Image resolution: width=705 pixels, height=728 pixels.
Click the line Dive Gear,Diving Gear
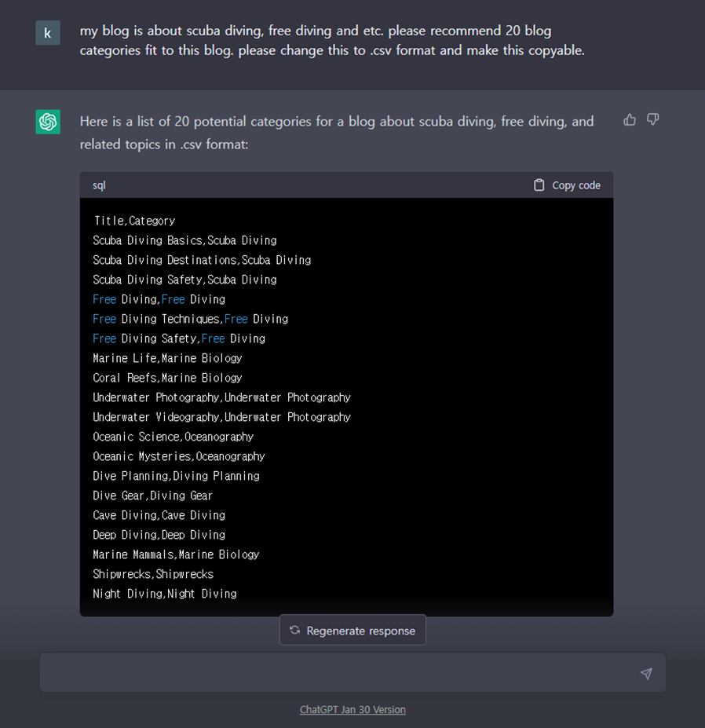tap(152, 496)
